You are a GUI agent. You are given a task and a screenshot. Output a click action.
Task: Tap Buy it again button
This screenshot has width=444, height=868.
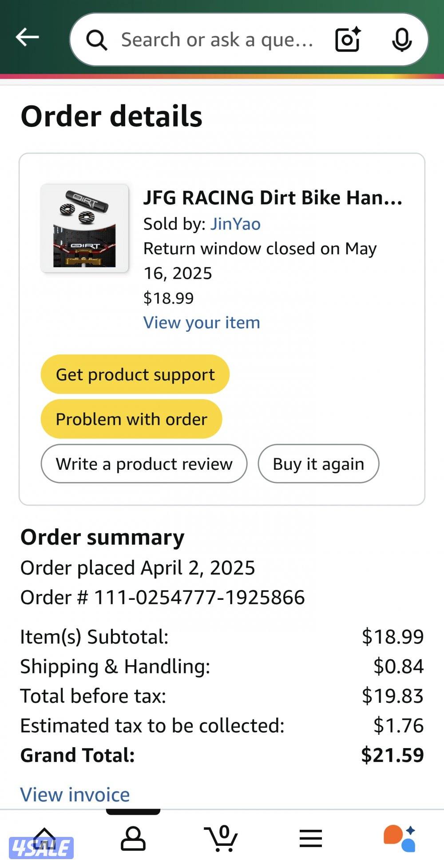(x=318, y=464)
